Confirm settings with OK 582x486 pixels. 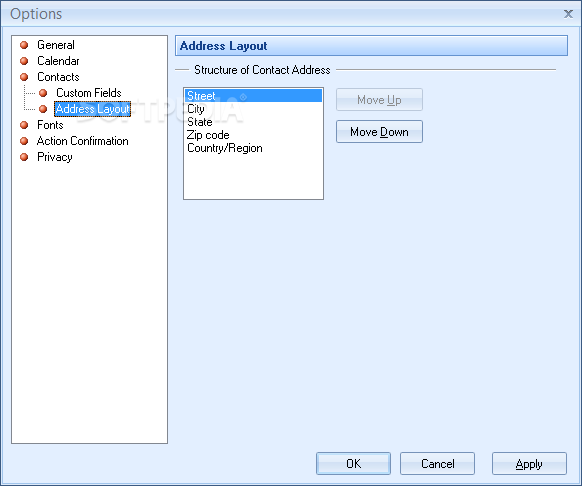[353, 463]
